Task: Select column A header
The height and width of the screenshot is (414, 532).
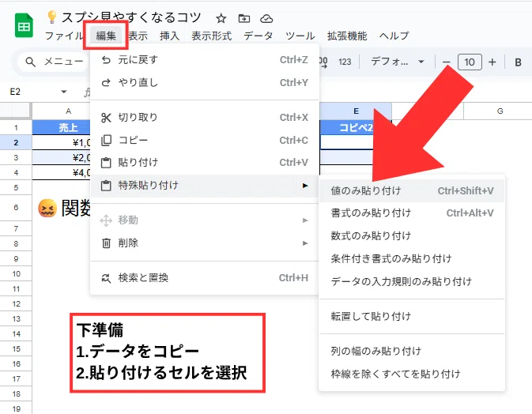Action: click(62, 111)
